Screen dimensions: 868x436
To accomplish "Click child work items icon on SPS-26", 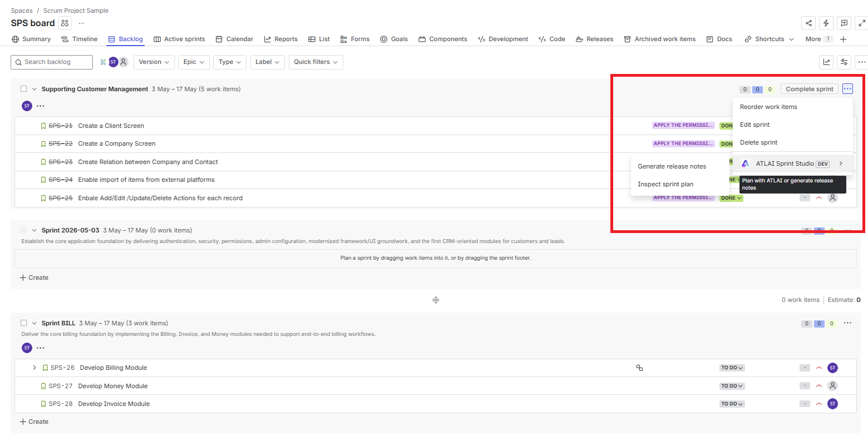I will click(639, 368).
